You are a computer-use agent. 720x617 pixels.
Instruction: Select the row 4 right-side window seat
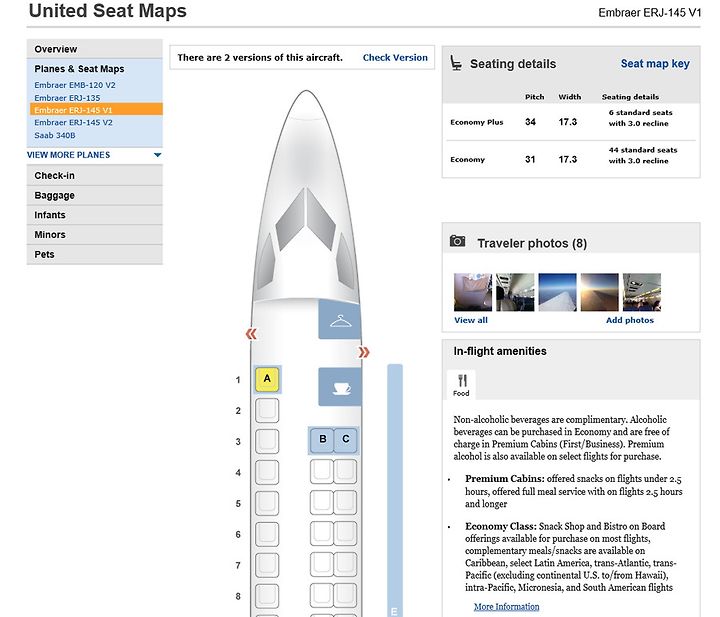(x=345, y=471)
